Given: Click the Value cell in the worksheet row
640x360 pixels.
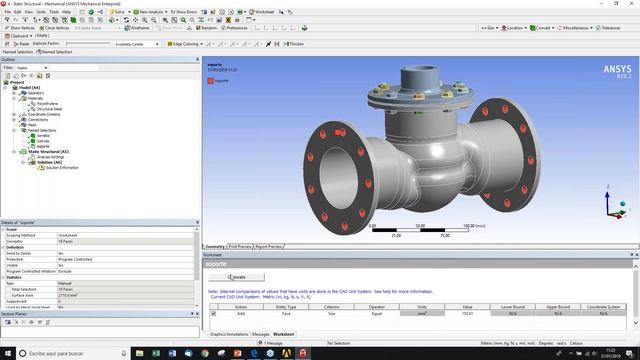Looking at the screenshot, I should click(x=467, y=313).
